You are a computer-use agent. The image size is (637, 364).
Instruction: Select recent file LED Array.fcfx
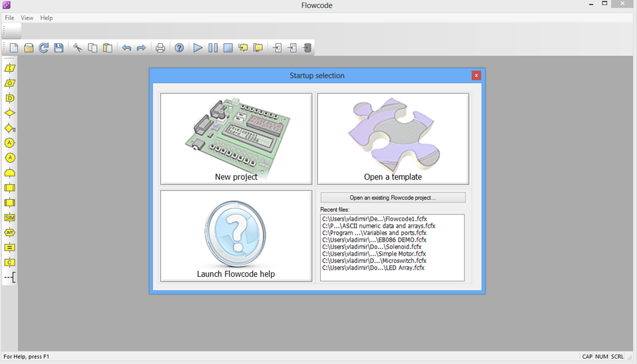click(x=373, y=268)
